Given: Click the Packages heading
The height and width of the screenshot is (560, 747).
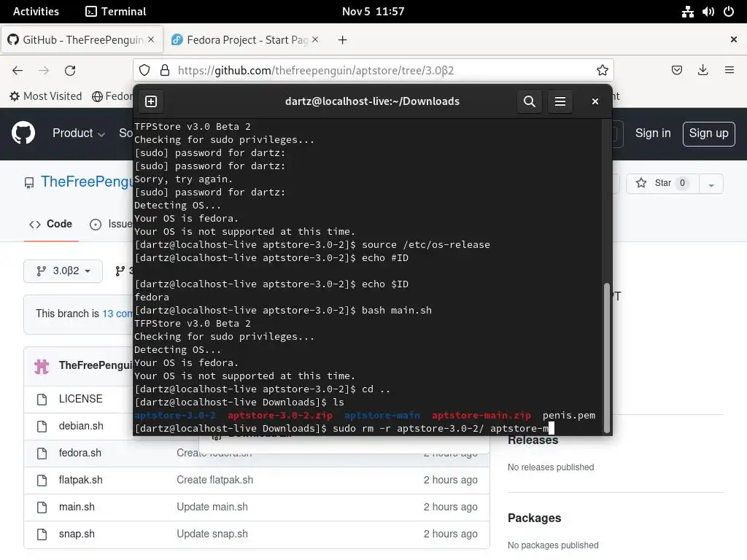Looking at the screenshot, I should 534,518.
